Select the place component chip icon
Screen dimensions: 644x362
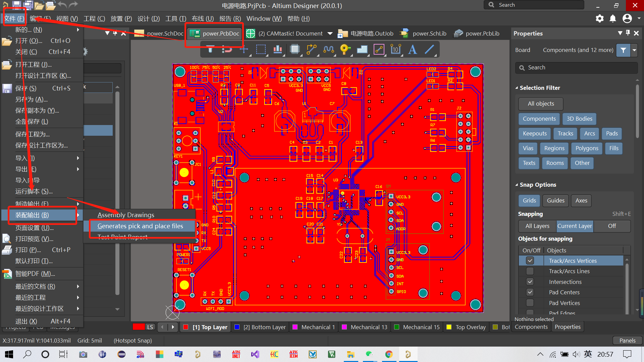(294, 50)
